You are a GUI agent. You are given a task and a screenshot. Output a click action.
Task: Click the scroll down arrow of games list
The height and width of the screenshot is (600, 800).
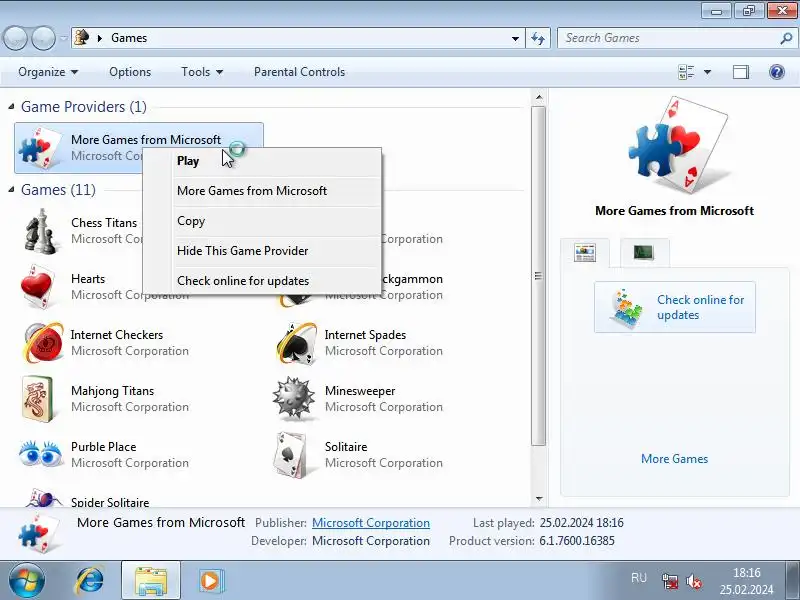click(x=539, y=499)
